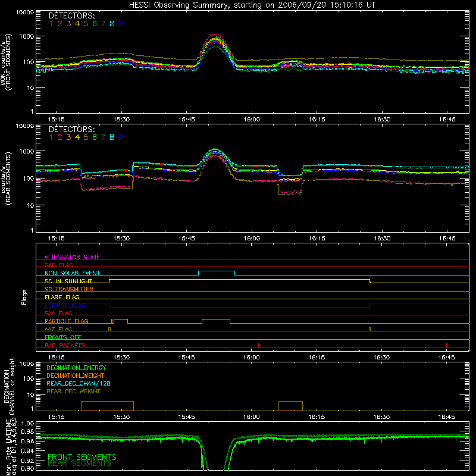The image size is (476, 476).
Task: Click the REAR_DEC_WEIGHT legend entry
Action: (73, 392)
